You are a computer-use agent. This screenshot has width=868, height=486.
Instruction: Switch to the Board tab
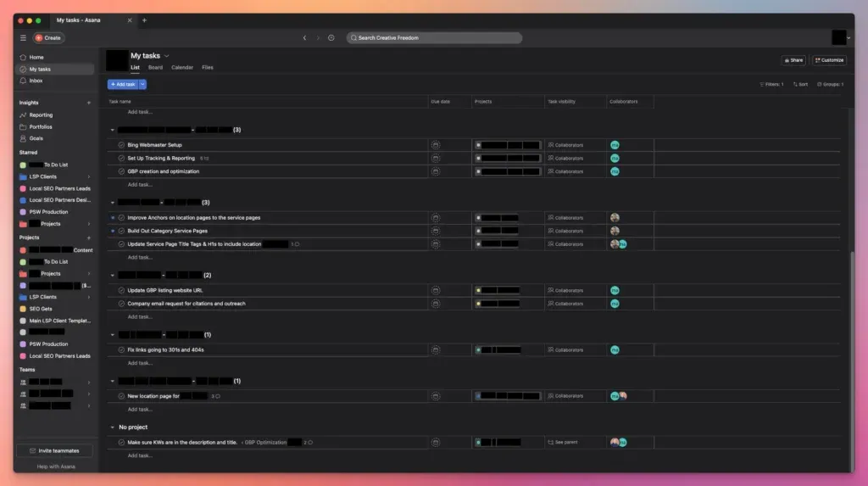click(155, 67)
